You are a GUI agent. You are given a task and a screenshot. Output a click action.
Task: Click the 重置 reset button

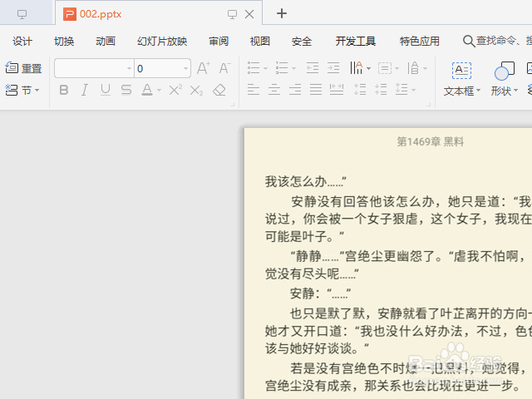[x=23, y=68]
